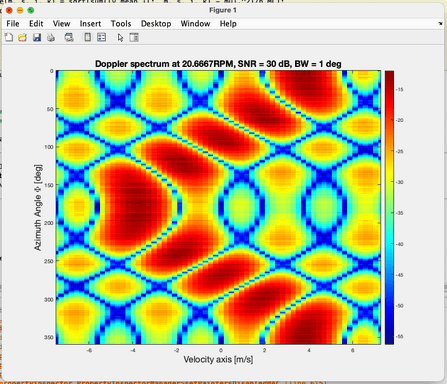Open the Edit menu

[36, 24]
